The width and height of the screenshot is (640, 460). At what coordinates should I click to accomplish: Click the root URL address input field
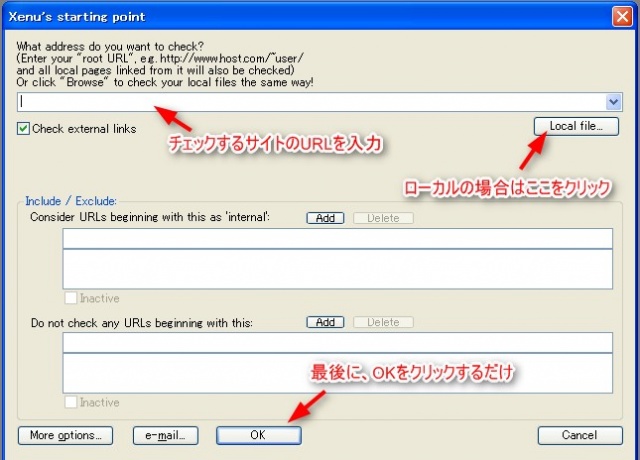coord(312,102)
